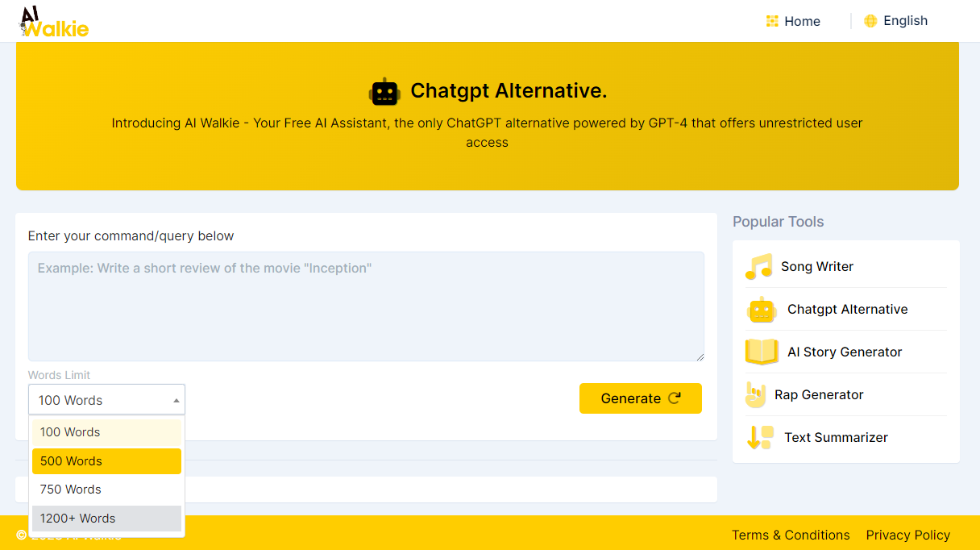
Task: Click the Song Writer music note icon
Action: click(758, 267)
